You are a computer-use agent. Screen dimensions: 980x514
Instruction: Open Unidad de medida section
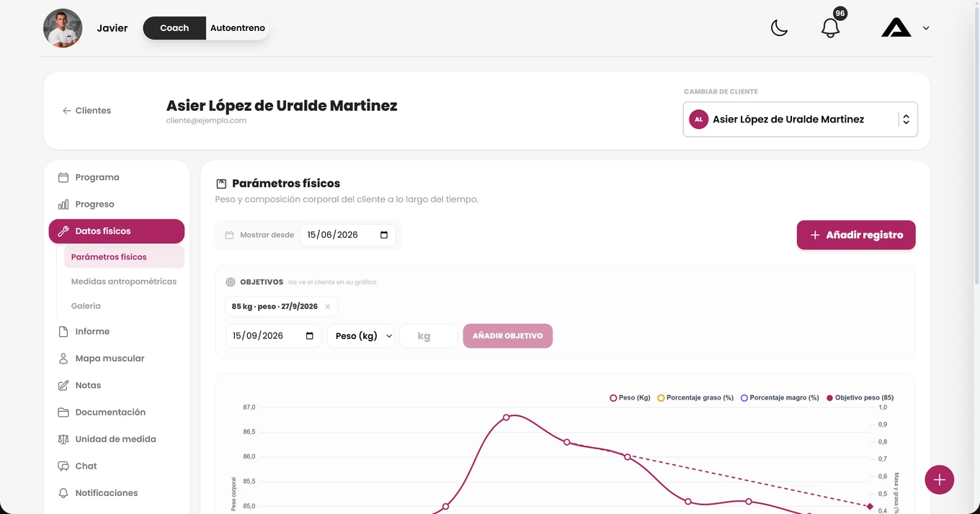(x=116, y=439)
